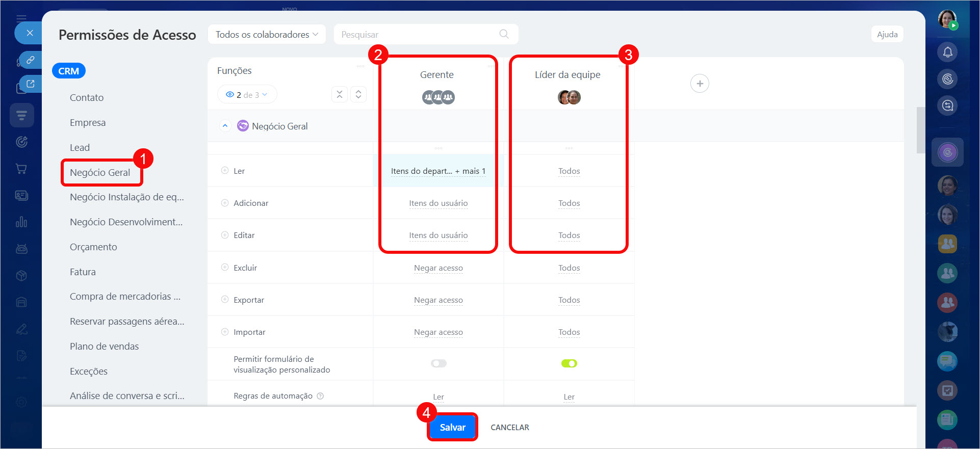This screenshot has width=980, height=449.
Task: Expand the Ler permission row
Action: coord(225,171)
